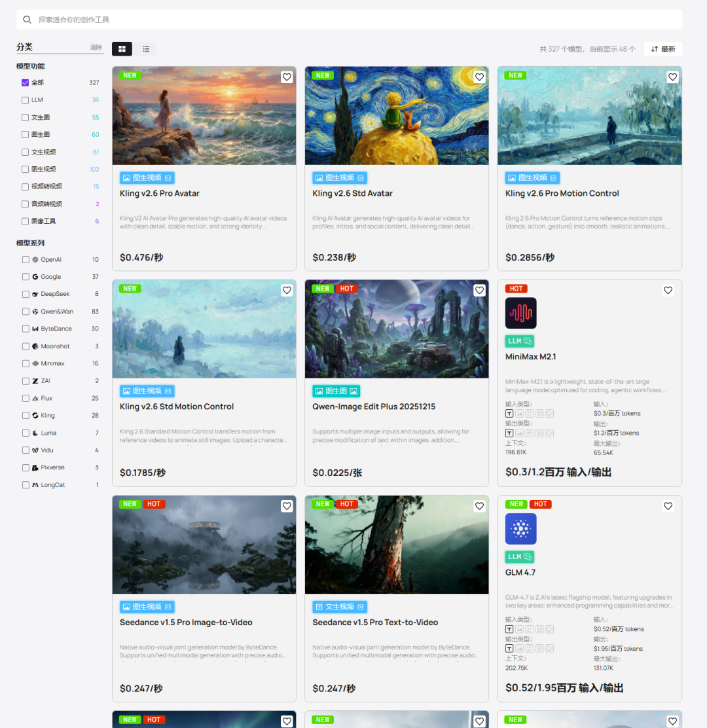
Task: Open the MiniMax M2.1 model title
Action: [x=531, y=357]
